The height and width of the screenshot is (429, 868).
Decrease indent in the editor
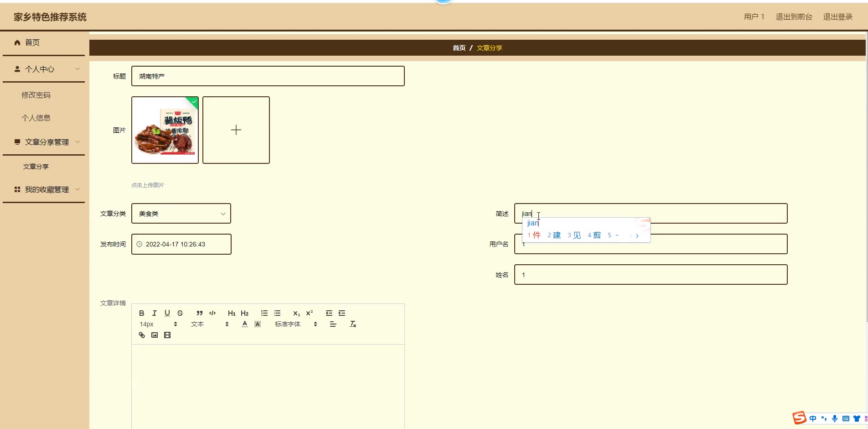coord(329,313)
